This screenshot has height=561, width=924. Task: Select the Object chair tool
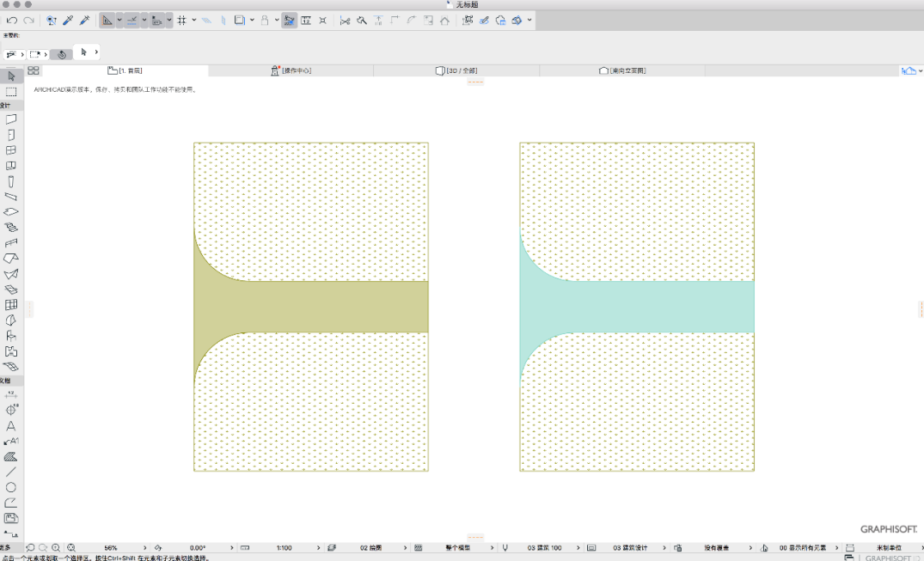tap(11, 336)
